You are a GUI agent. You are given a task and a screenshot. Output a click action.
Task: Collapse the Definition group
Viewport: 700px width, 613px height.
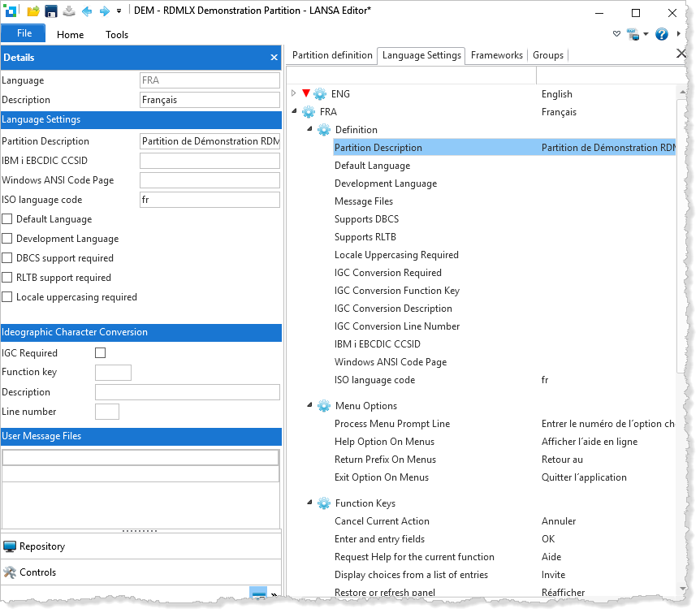click(x=309, y=128)
